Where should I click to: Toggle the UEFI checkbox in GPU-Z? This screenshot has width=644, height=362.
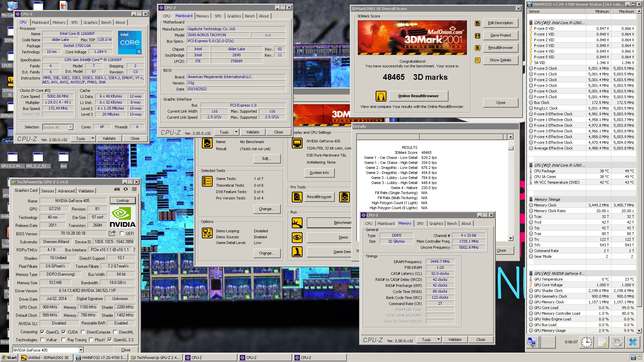[x=122, y=234]
